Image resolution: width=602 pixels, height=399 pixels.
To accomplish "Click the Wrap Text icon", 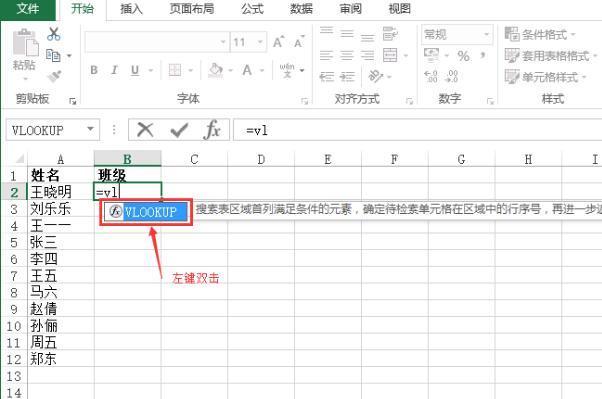I will (x=390, y=34).
